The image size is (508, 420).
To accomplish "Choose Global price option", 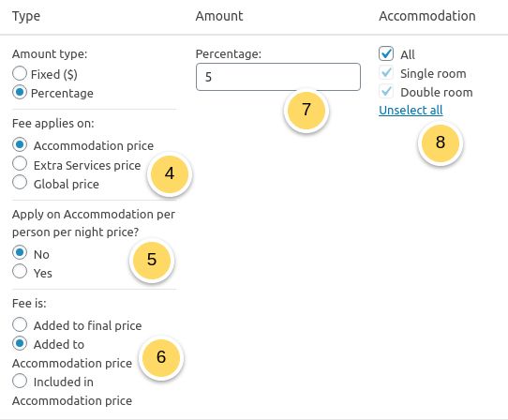I will (20, 182).
